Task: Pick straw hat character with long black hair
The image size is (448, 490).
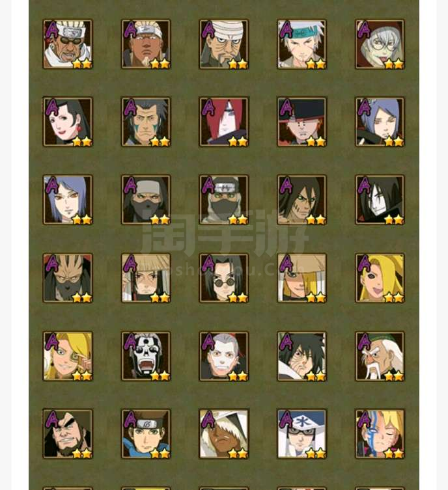Action: [146, 278]
